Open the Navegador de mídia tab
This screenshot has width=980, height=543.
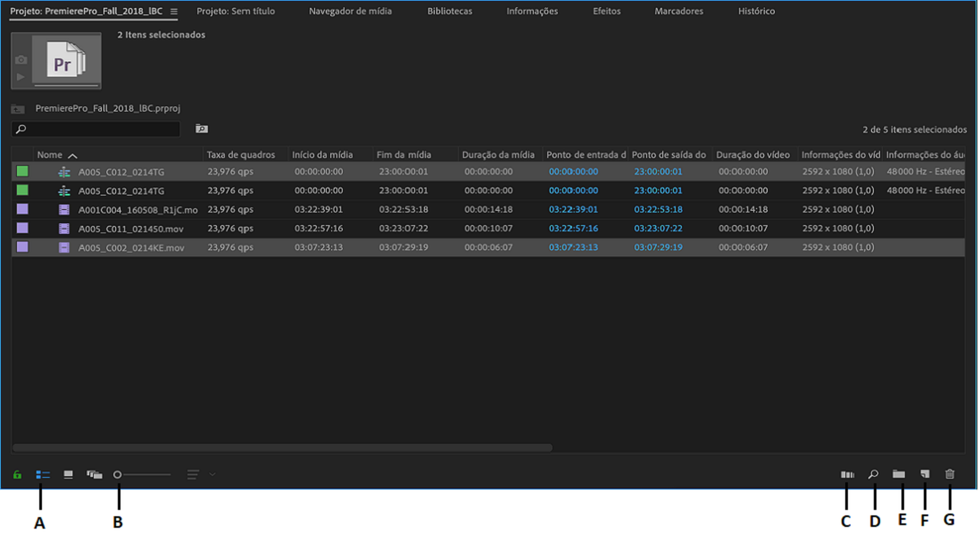[351, 12]
